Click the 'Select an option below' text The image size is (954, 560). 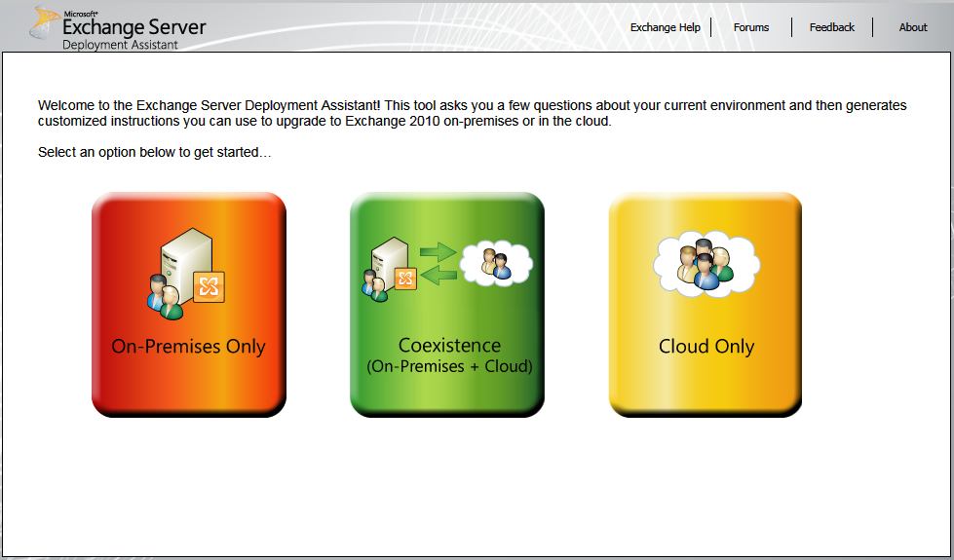pyautogui.click(x=154, y=152)
